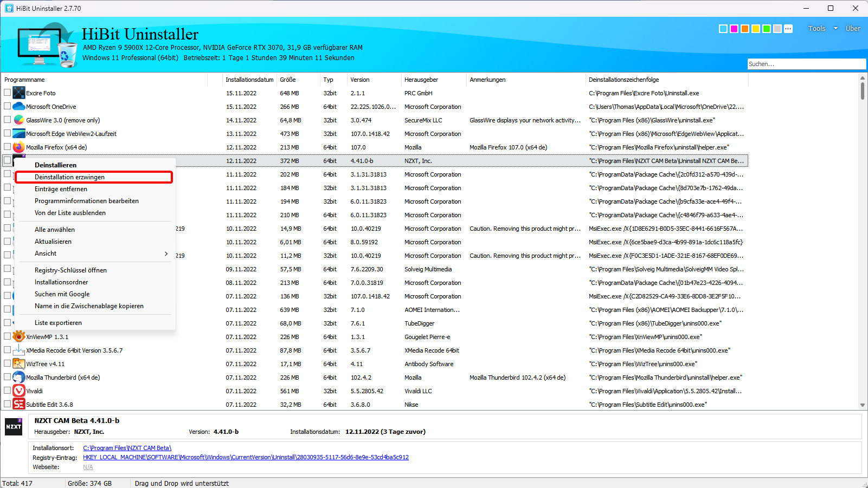Image resolution: width=868 pixels, height=488 pixels.
Task: Select the orange theme color swatch
Action: point(745,29)
